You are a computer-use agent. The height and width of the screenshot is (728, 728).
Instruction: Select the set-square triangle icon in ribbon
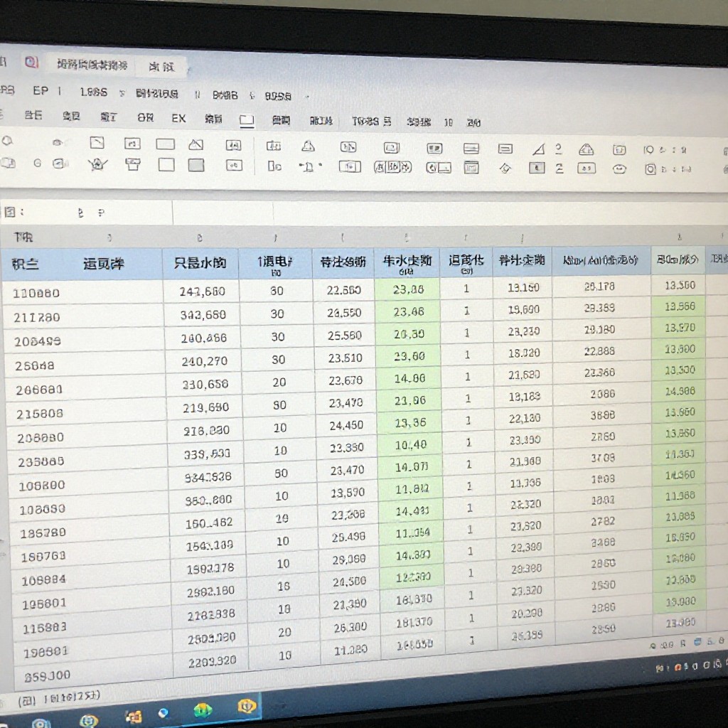coord(538,149)
